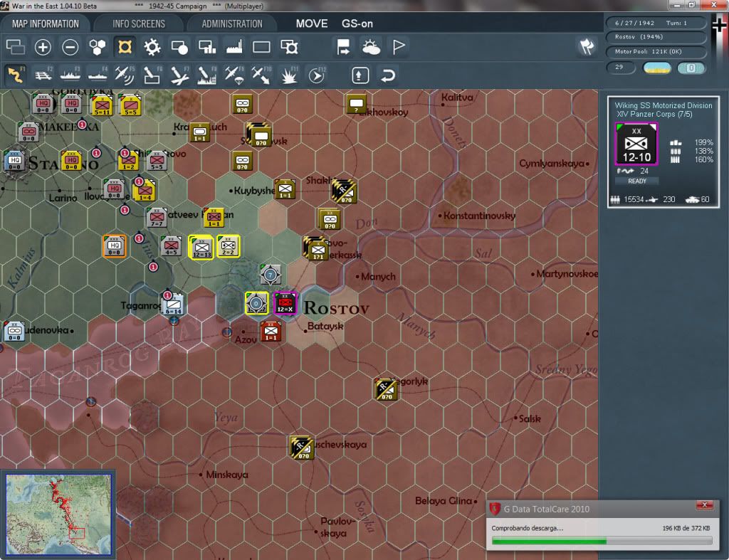
Task: Click the undo arrow icon
Action: 388,75
